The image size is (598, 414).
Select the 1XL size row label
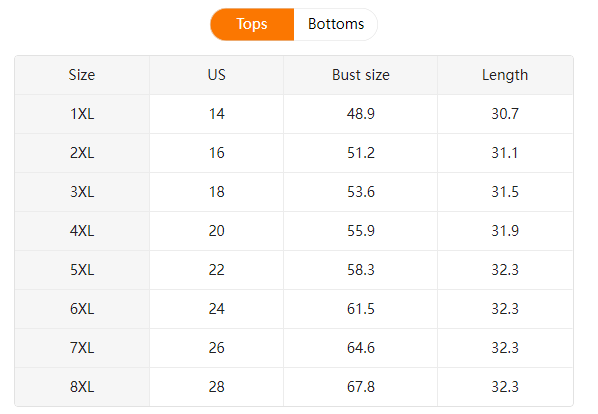click(82, 114)
